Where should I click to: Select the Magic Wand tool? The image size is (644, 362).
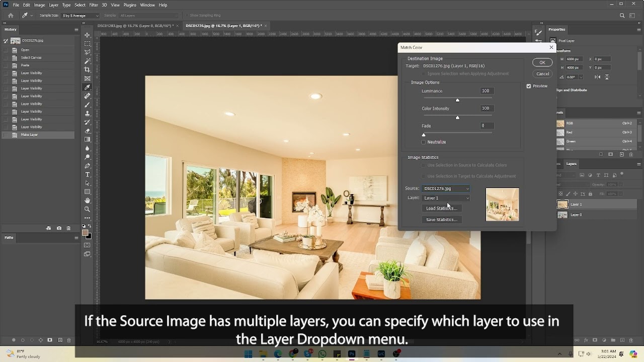coord(88,61)
